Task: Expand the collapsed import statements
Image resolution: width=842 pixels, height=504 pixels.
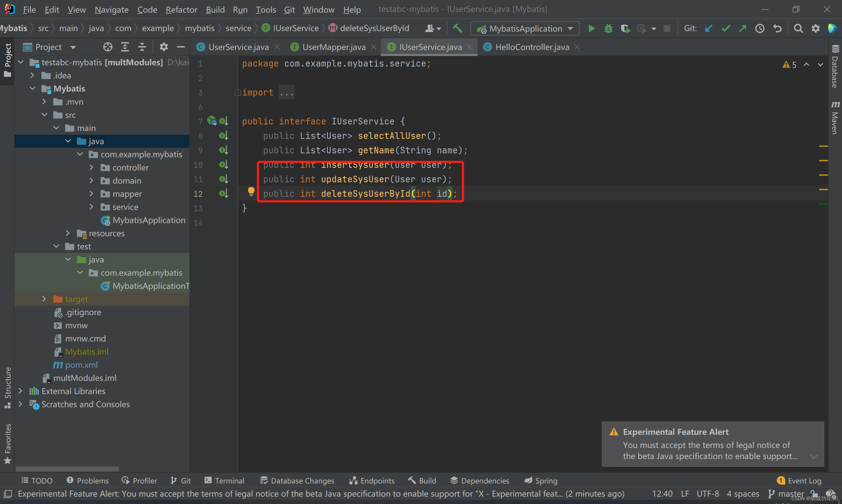Action: tap(237, 92)
